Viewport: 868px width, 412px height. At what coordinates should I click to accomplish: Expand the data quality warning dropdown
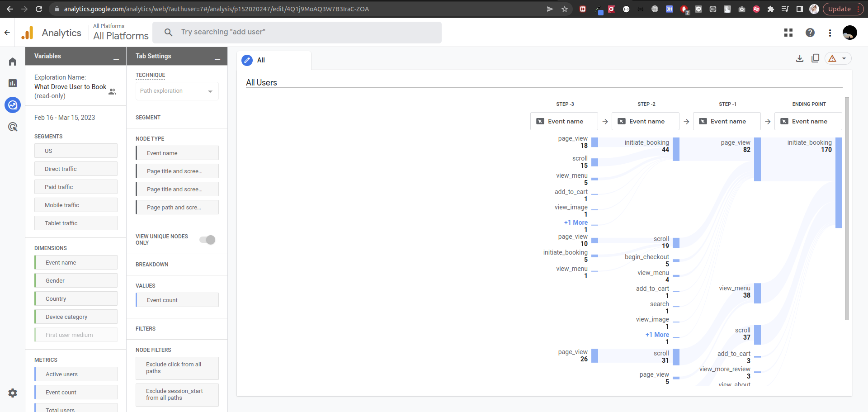pyautogui.click(x=844, y=58)
